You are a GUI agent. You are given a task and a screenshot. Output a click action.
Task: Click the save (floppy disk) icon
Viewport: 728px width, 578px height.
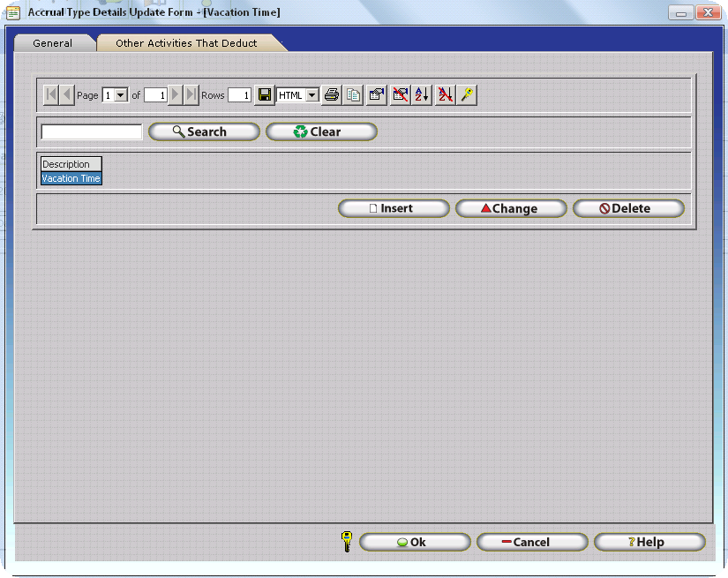click(x=264, y=95)
